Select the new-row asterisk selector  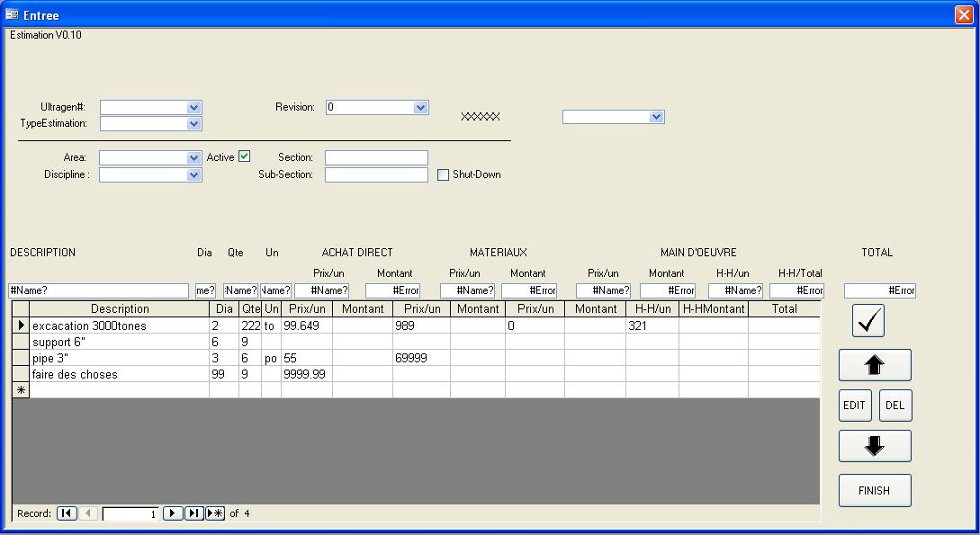pyautogui.click(x=21, y=390)
